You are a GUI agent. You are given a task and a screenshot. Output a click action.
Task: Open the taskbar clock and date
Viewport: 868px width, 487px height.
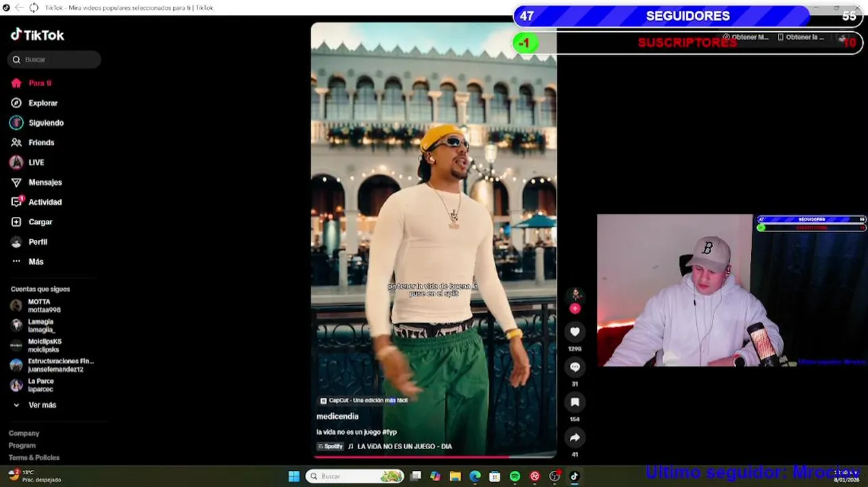click(x=846, y=476)
